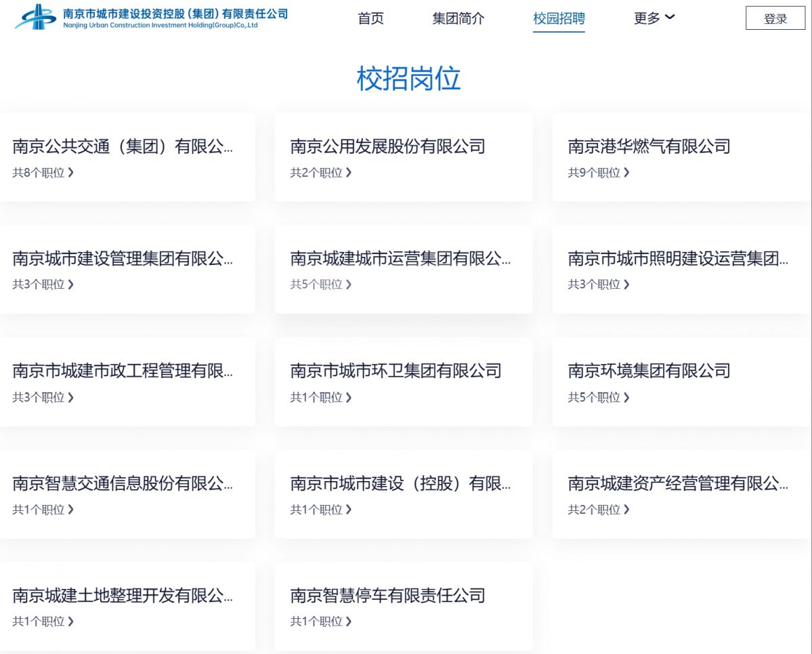Image resolution: width=812 pixels, height=654 pixels.
Task: Open 南京市城市照明建设运营集团 card title
Action: point(678,258)
